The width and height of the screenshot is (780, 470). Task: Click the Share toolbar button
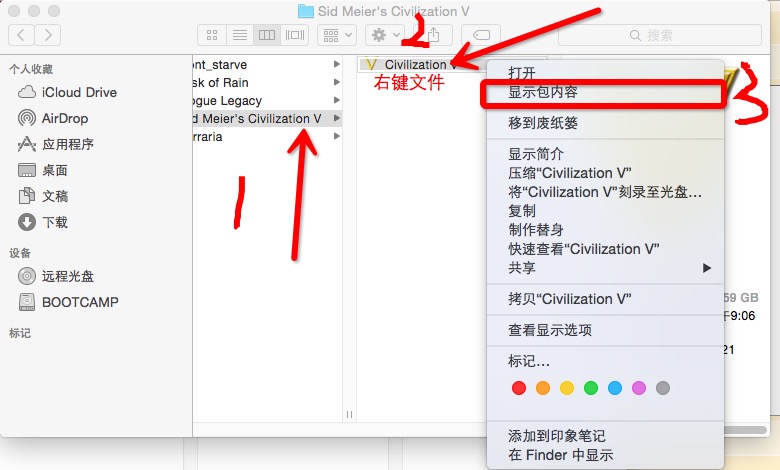pyautogui.click(x=433, y=35)
